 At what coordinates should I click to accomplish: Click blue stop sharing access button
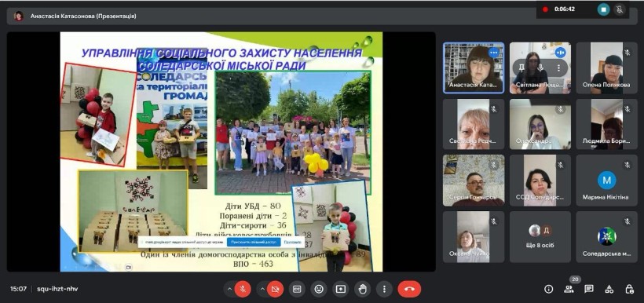click(x=254, y=243)
